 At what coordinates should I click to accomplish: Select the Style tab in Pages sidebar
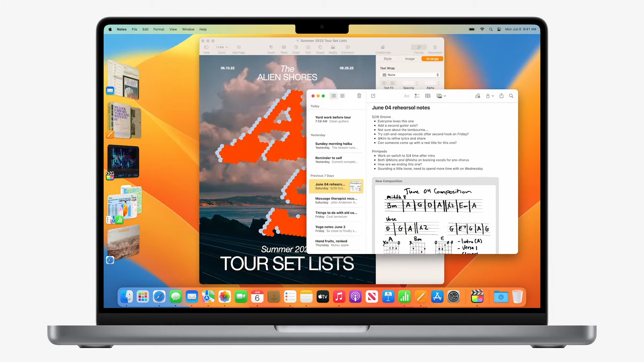click(387, 59)
